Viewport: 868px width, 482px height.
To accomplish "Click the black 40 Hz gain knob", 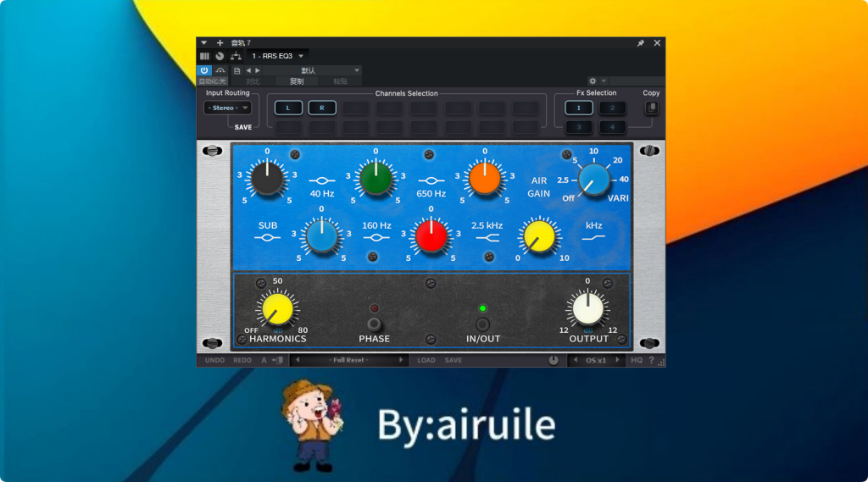I will pyautogui.click(x=267, y=178).
